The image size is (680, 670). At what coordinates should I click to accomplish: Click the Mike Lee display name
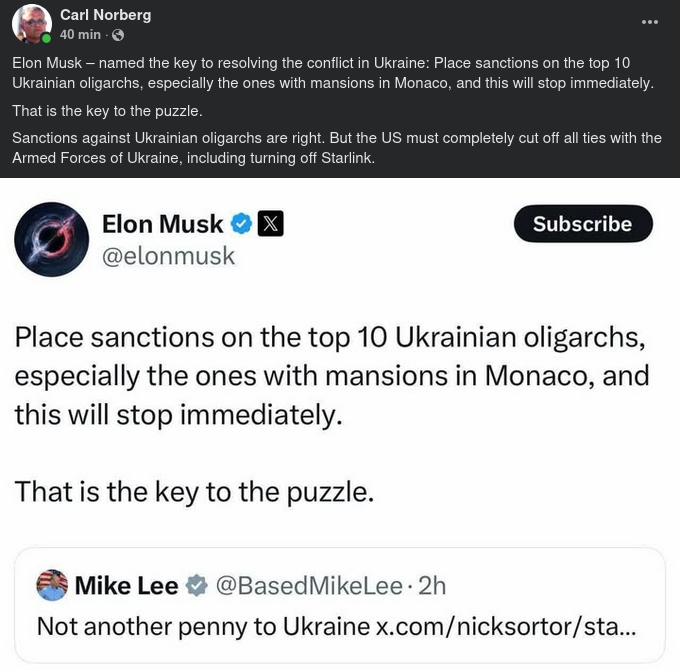[126, 586]
